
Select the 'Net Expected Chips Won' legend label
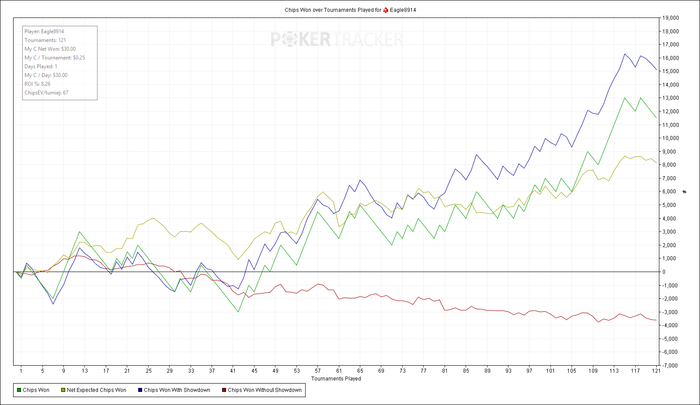(x=96, y=390)
